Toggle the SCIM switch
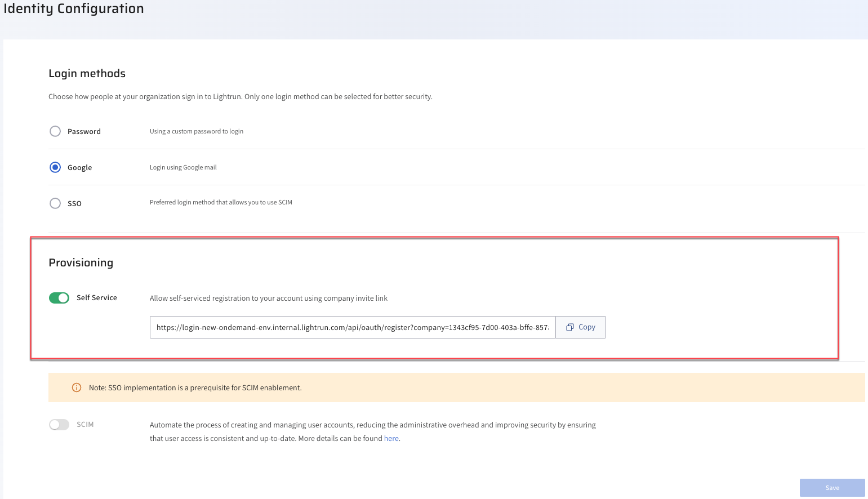 coord(59,425)
